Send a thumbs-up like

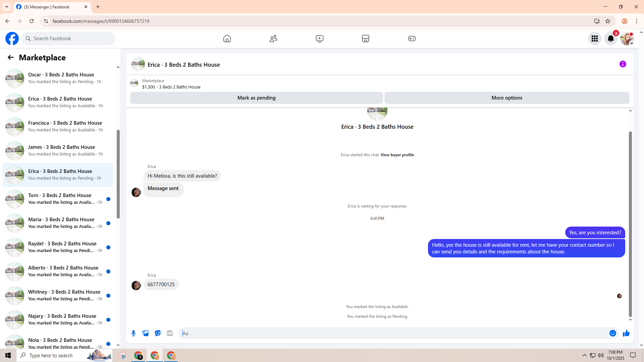tap(626, 333)
